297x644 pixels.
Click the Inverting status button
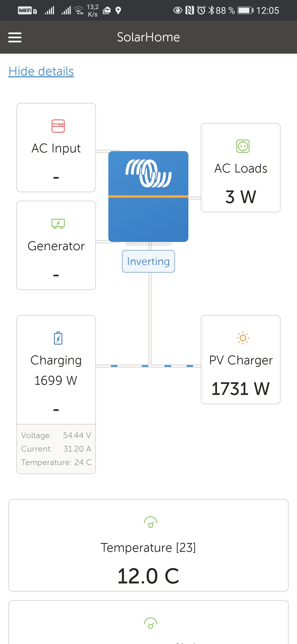pos(148,261)
